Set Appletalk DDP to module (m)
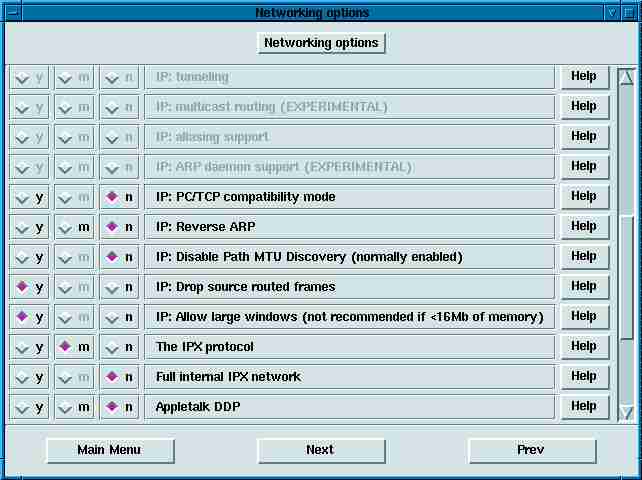This screenshot has width=642, height=480. tap(74, 407)
